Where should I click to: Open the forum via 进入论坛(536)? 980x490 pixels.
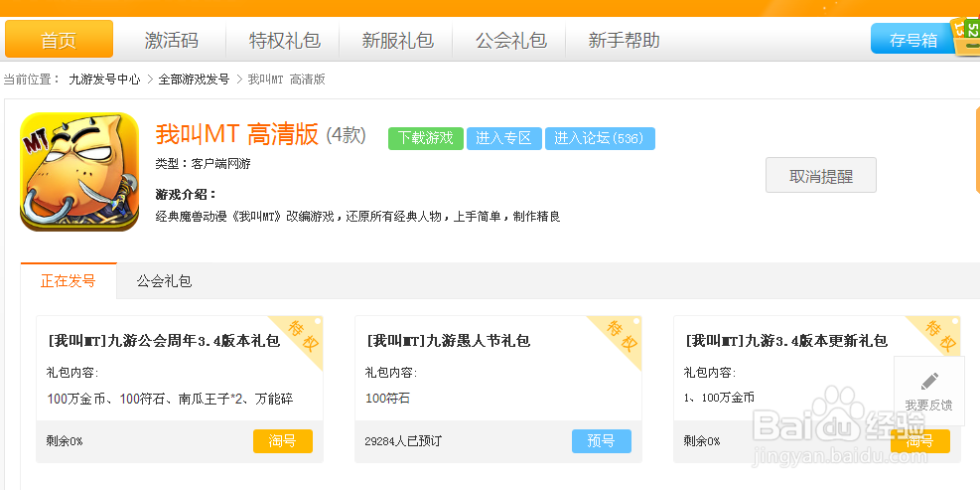pyautogui.click(x=600, y=138)
